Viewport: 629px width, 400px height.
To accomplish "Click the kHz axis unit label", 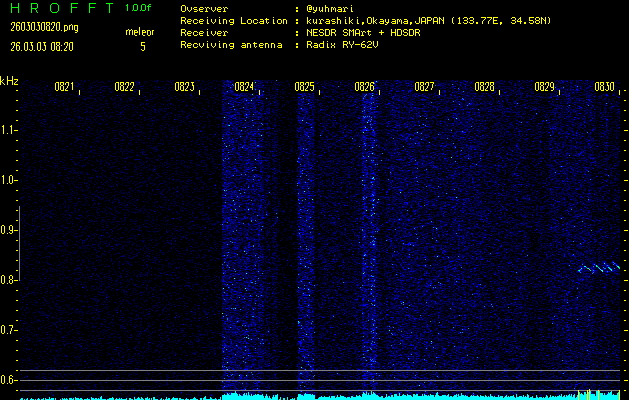I will pos(9,81).
